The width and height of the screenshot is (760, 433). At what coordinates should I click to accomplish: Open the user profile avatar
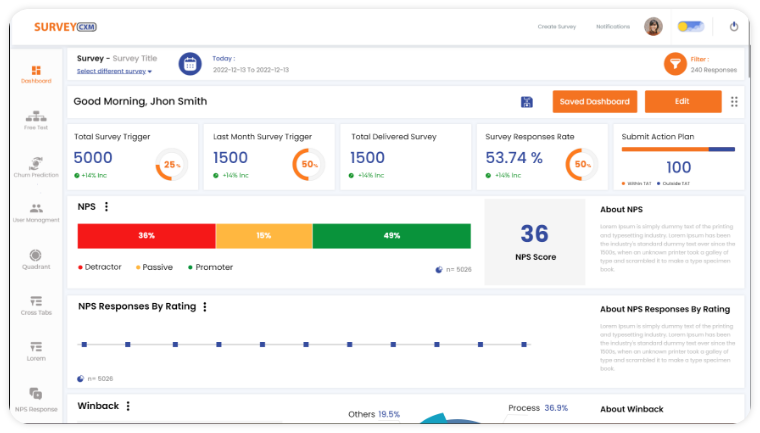click(x=653, y=27)
